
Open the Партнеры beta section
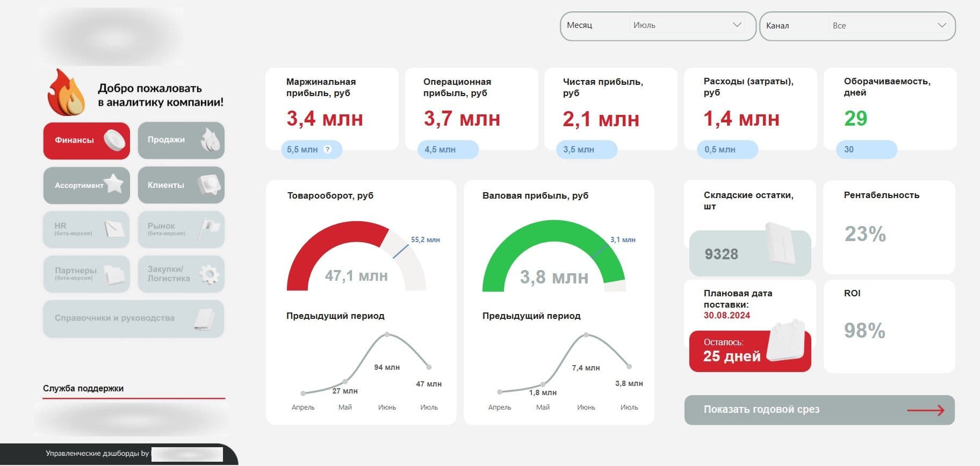click(87, 274)
